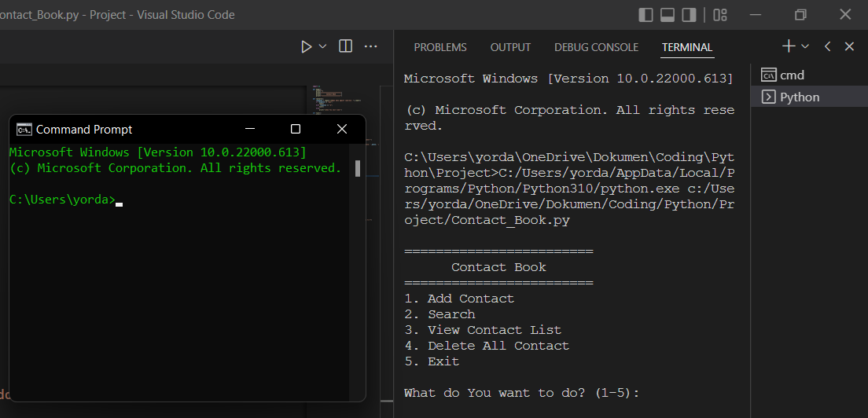This screenshot has height=418, width=868.
Task: Split the editor right
Action: point(345,46)
